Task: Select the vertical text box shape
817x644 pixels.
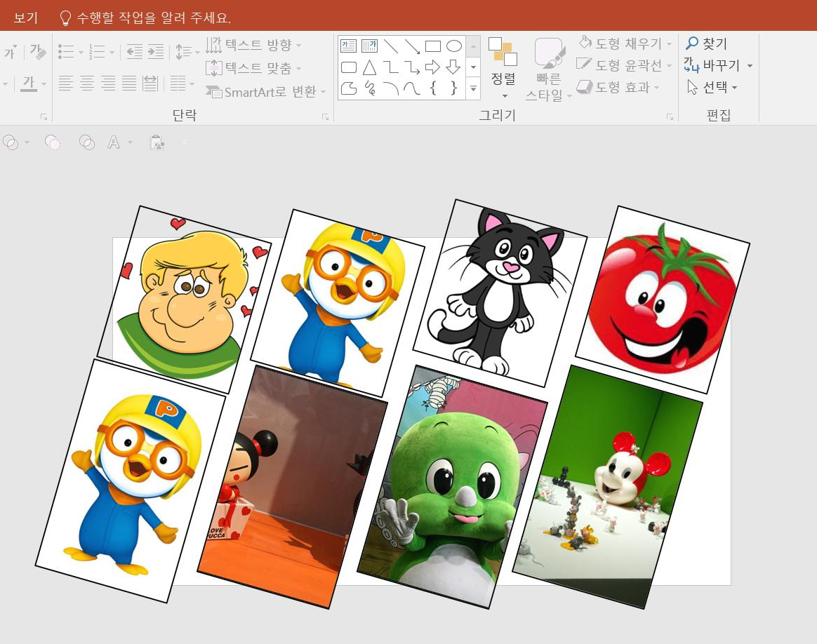Action: point(369,46)
